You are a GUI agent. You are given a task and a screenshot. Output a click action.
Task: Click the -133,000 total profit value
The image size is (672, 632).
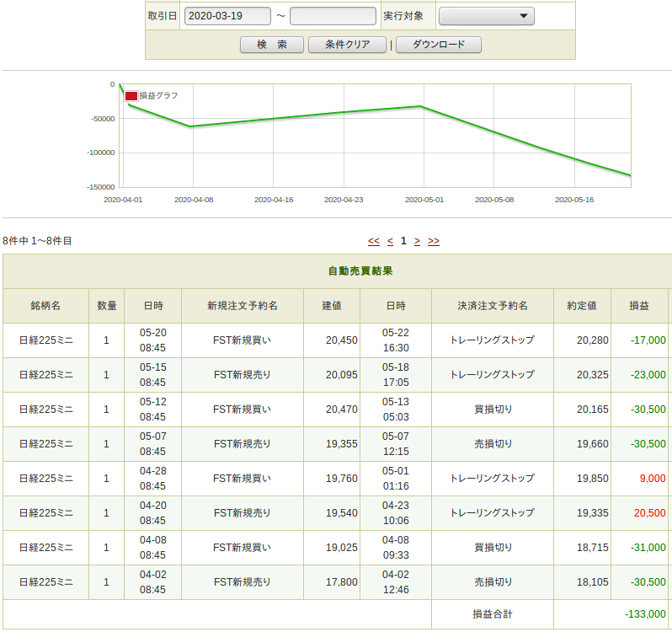(x=645, y=613)
